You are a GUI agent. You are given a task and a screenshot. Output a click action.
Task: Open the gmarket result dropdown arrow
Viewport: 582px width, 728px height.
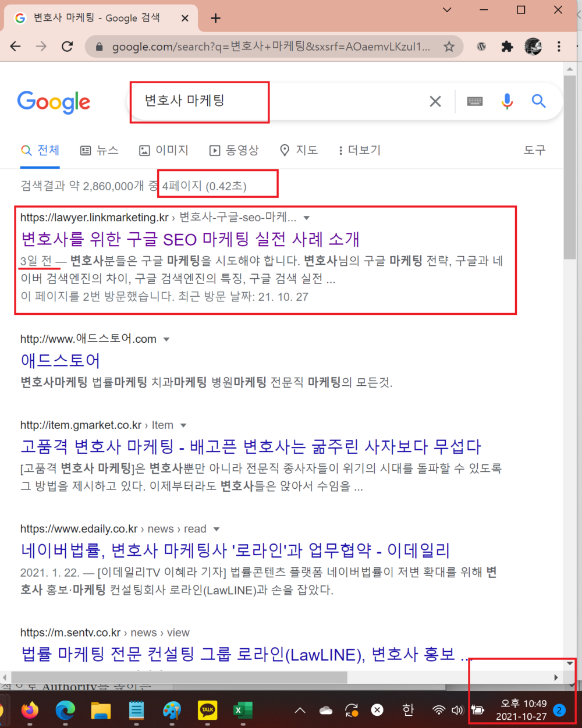click(183, 425)
